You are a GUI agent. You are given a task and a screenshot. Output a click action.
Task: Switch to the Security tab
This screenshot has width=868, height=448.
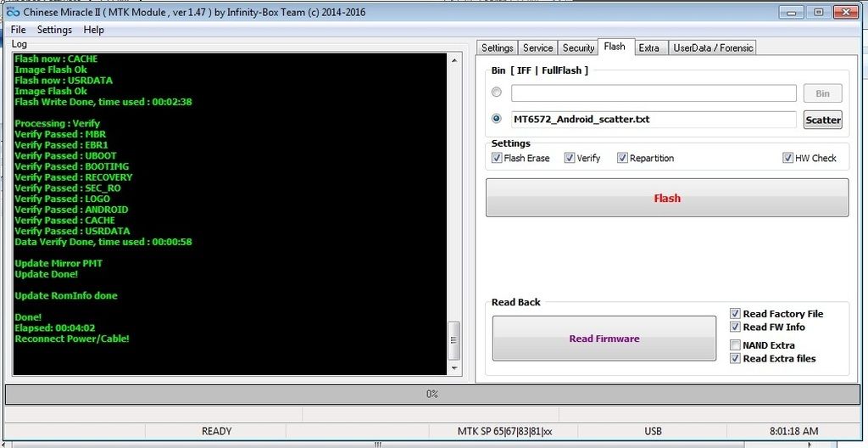pos(578,48)
